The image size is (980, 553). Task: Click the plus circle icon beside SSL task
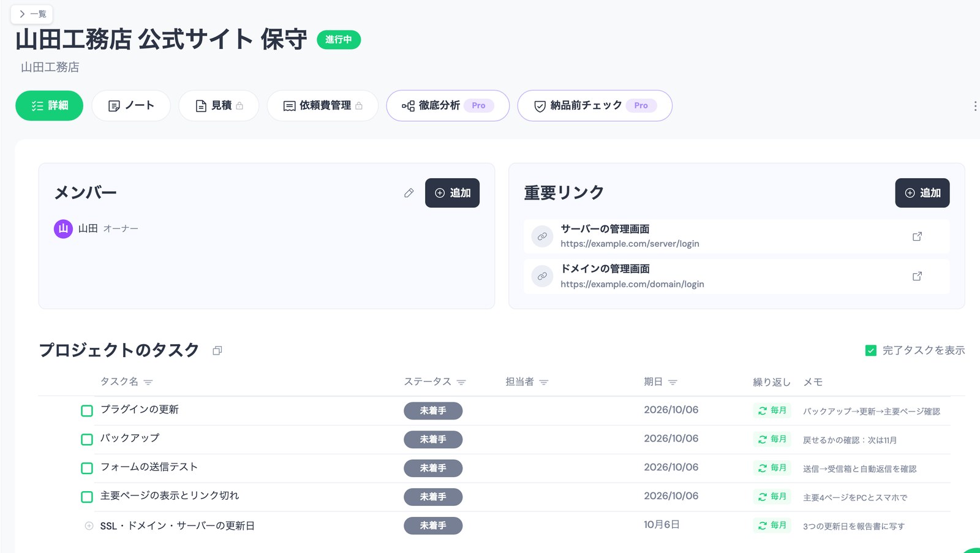click(89, 525)
